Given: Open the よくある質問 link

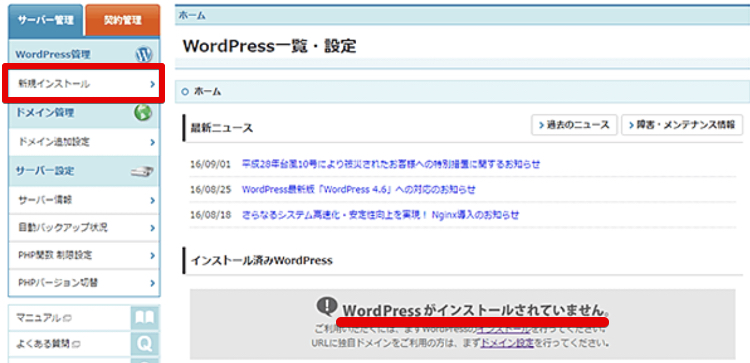Looking at the screenshot, I should coord(47,343).
